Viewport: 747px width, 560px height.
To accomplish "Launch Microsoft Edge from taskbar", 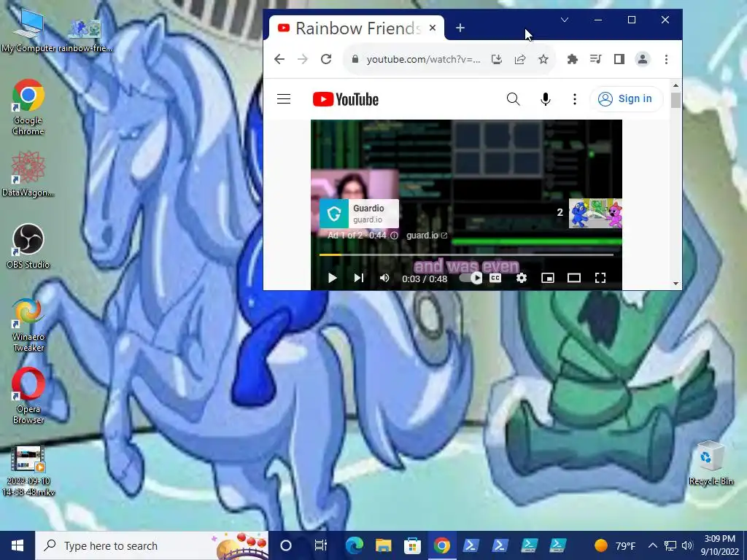I will (x=354, y=545).
